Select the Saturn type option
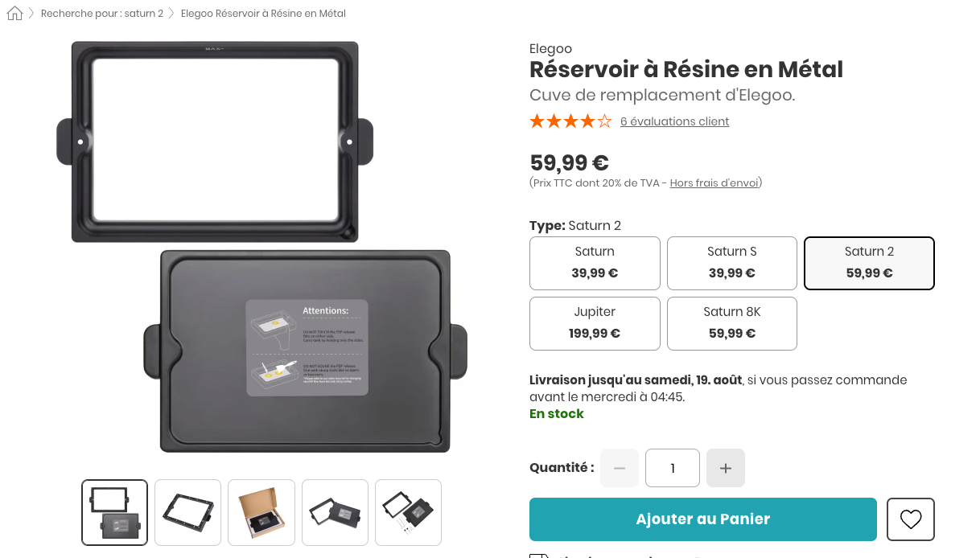 [595, 263]
